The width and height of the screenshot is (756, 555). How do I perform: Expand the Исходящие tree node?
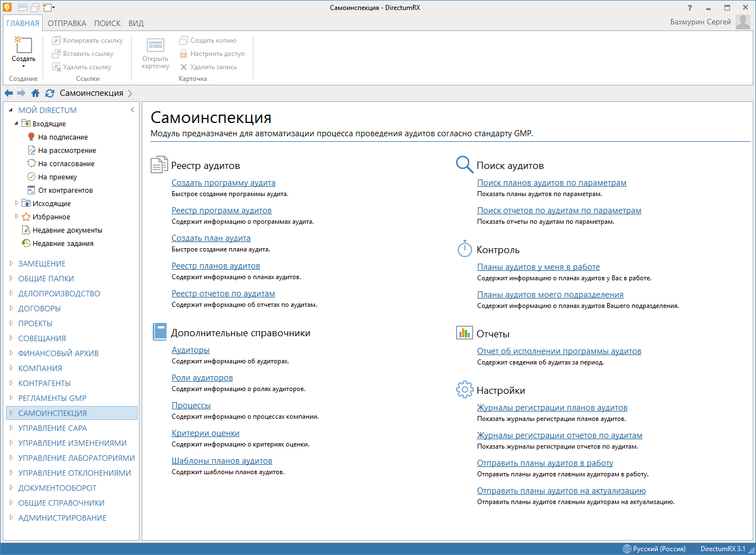coord(17,203)
